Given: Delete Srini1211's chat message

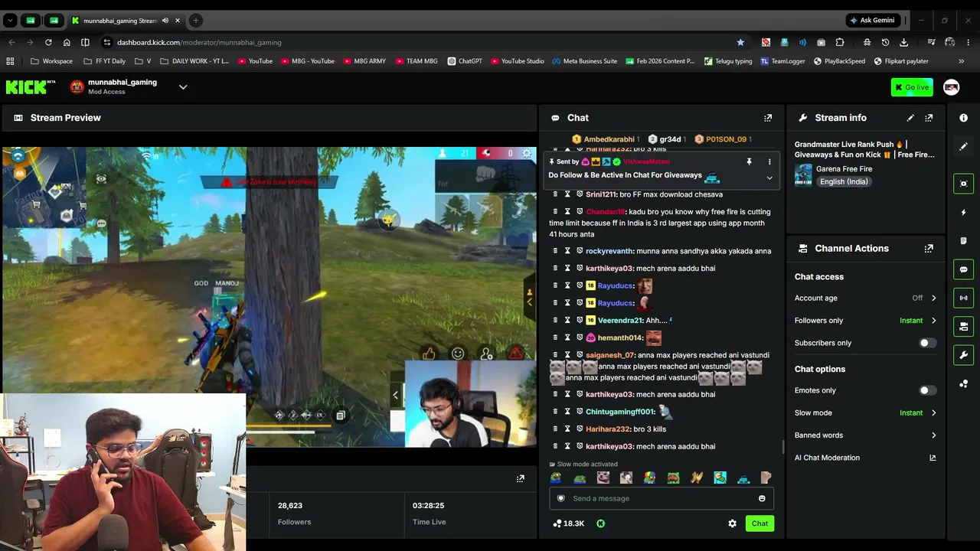Looking at the screenshot, I should coord(556,194).
